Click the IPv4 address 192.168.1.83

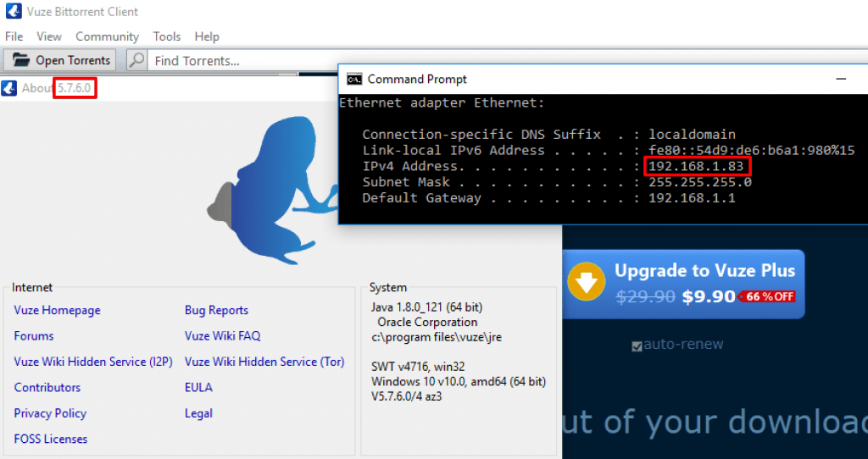click(x=698, y=166)
